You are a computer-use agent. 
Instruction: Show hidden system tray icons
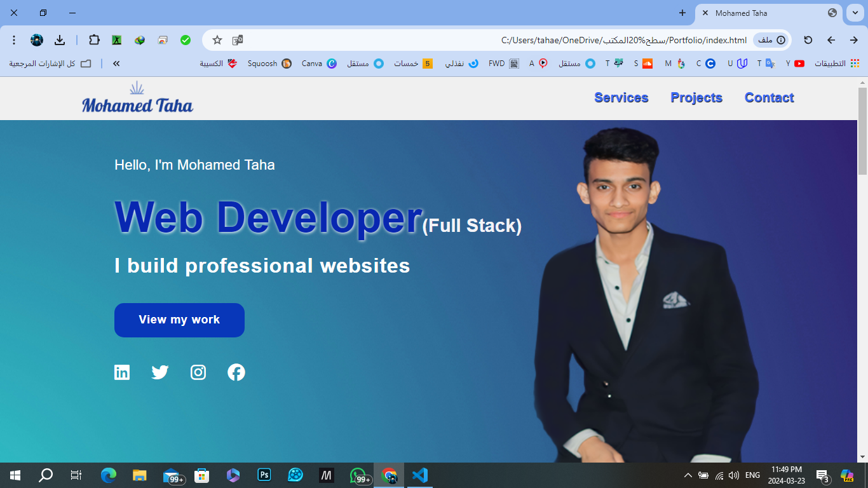click(688, 475)
